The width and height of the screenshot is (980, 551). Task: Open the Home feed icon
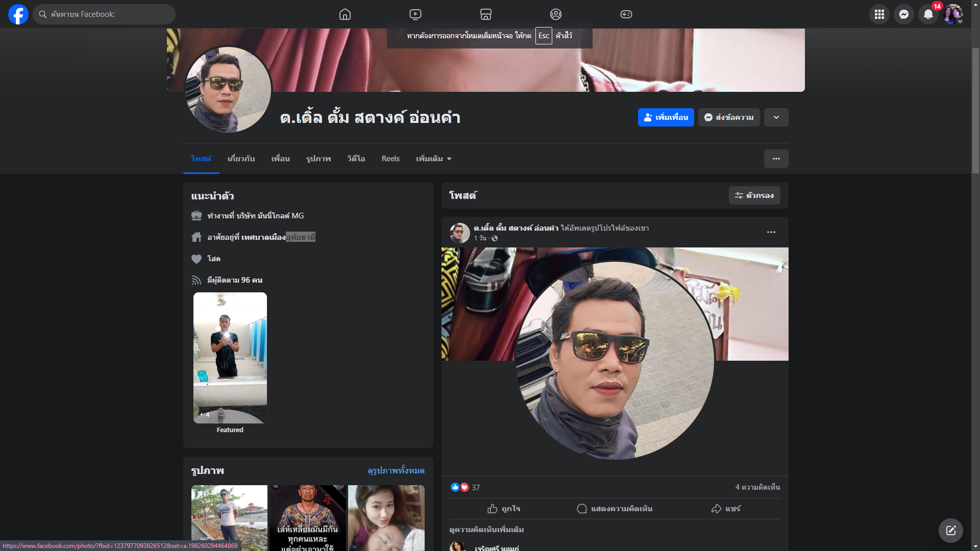(345, 14)
